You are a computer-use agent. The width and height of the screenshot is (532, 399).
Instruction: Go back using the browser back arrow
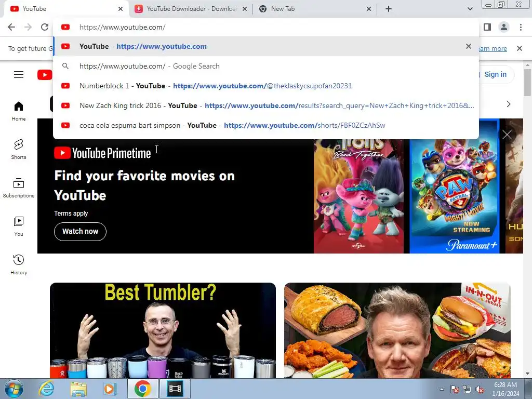point(11,27)
